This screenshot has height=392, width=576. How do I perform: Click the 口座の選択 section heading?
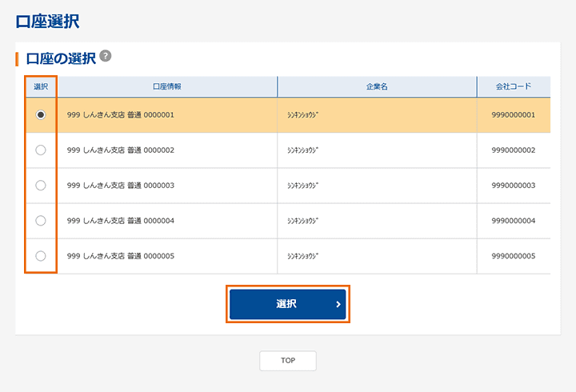tap(61, 58)
